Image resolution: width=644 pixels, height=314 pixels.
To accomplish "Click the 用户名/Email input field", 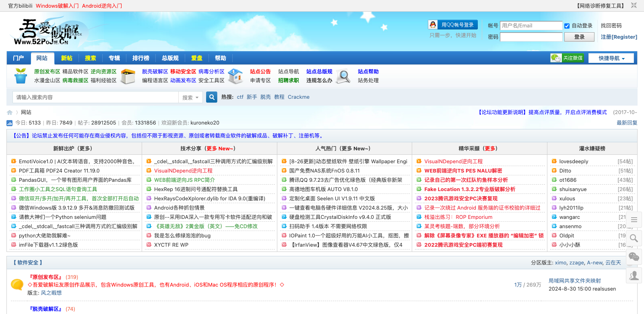I will click(x=530, y=26).
